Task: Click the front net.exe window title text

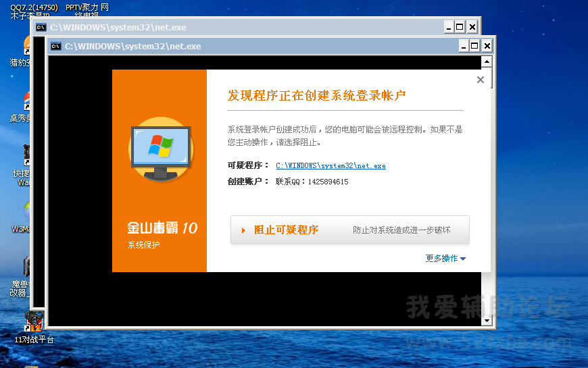Action: [132, 46]
